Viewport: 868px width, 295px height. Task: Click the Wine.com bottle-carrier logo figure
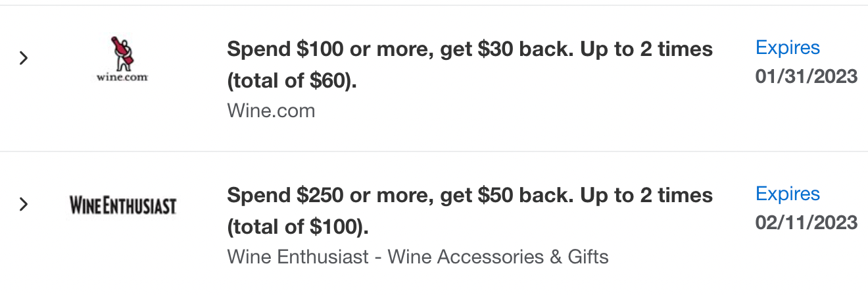pos(122,53)
